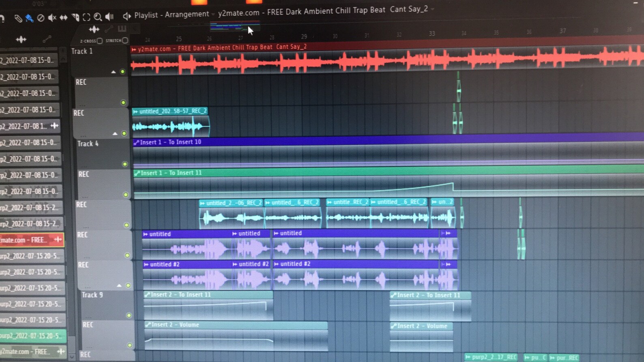Select the Mute tool
This screenshot has height=362, width=644.
pos(52,17)
